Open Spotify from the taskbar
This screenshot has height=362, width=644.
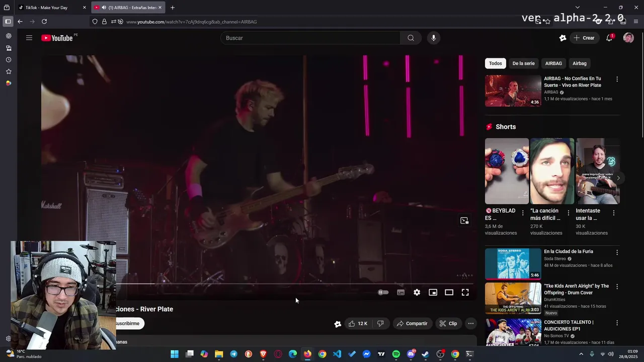[x=396, y=354]
